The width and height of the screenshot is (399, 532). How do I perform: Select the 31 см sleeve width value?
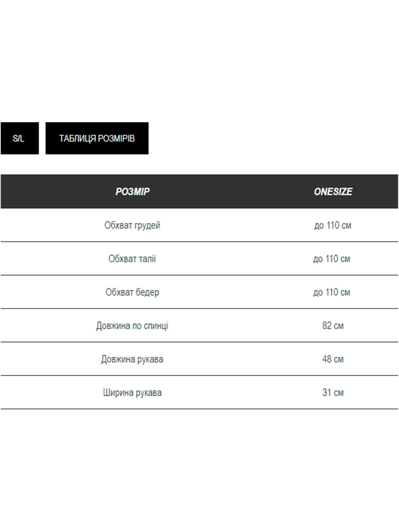tap(333, 392)
